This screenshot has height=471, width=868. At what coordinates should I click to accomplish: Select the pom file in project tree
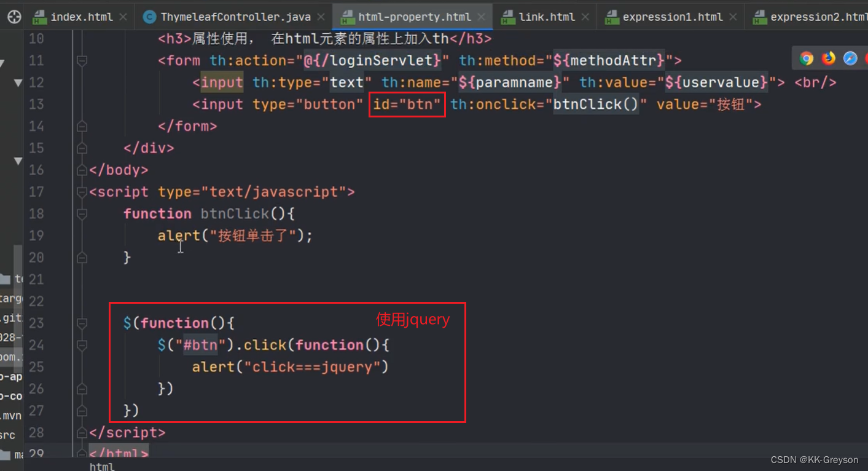pyautogui.click(x=11, y=357)
